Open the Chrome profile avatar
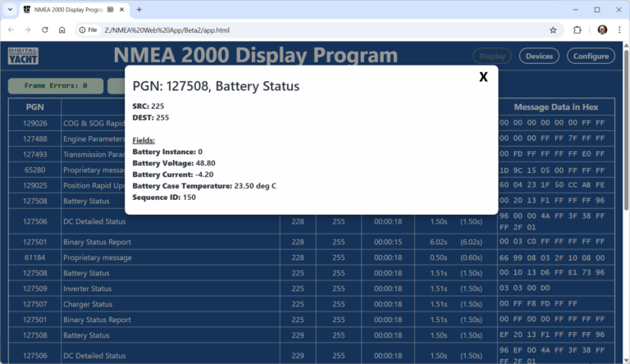The image size is (630, 364). tap(602, 30)
